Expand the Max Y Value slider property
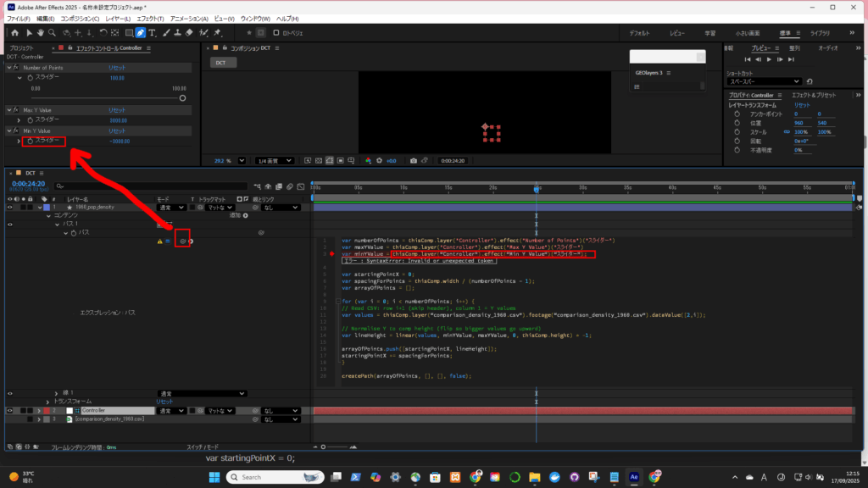 (19, 120)
